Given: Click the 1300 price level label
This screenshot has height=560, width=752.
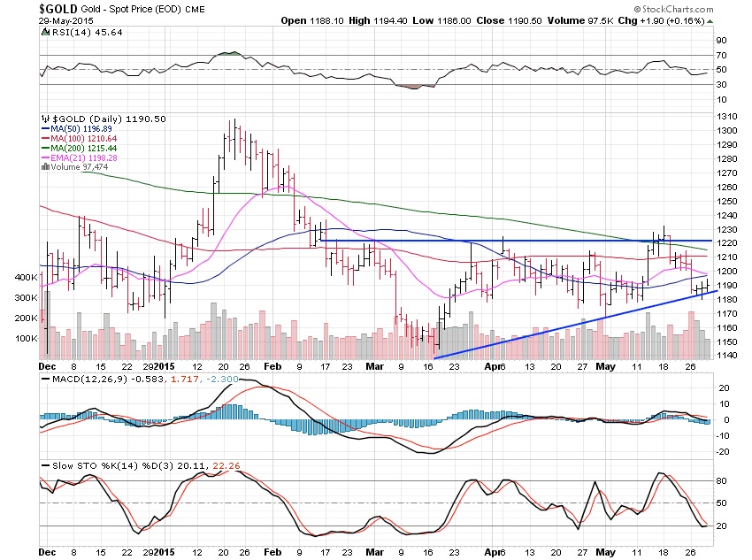Looking at the screenshot, I should click(x=726, y=130).
